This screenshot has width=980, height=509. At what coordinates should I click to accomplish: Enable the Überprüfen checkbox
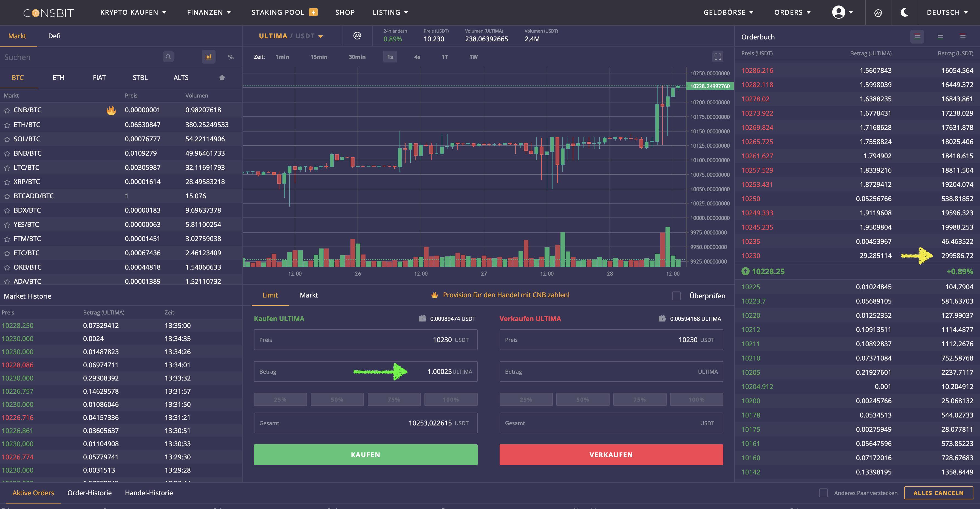pyautogui.click(x=676, y=296)
